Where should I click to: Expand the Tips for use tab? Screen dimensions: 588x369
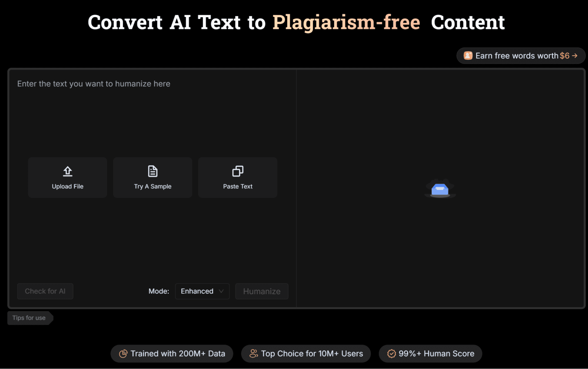29,318
